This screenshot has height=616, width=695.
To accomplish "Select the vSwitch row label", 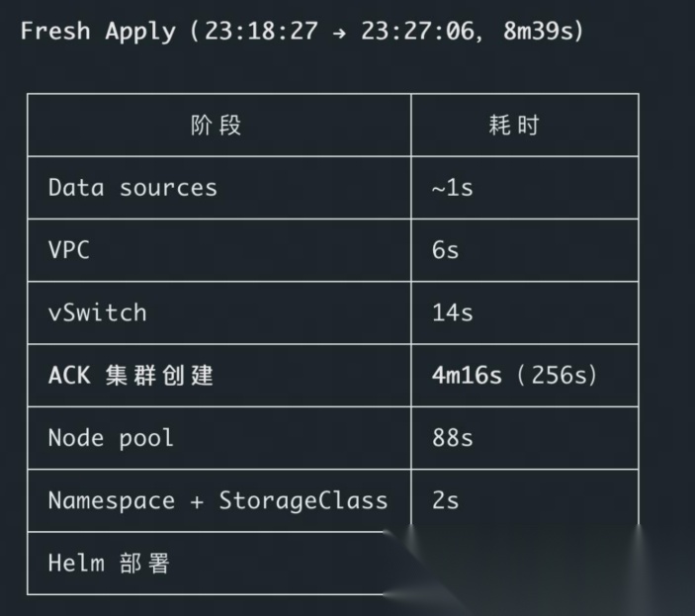I will (98, 312).
